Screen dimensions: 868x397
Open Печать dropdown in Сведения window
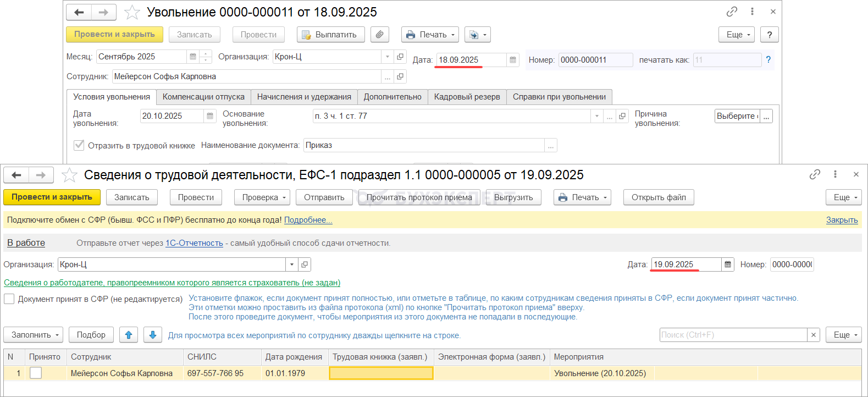582,197
